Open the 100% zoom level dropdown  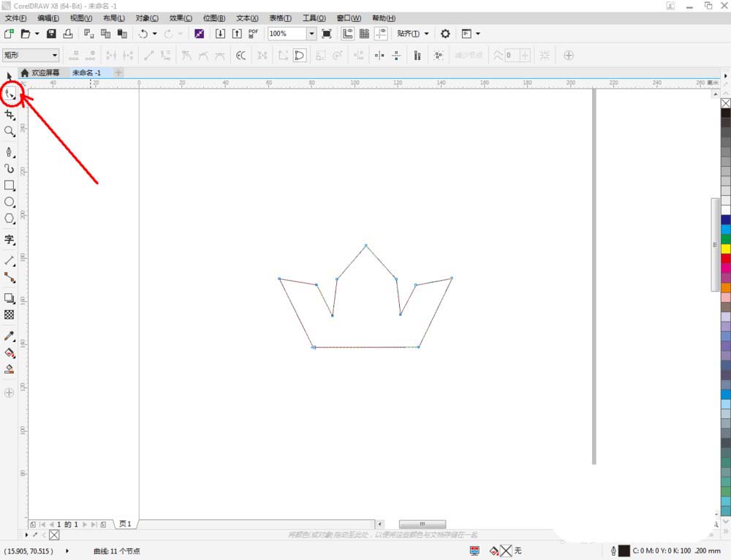[311, 34]
